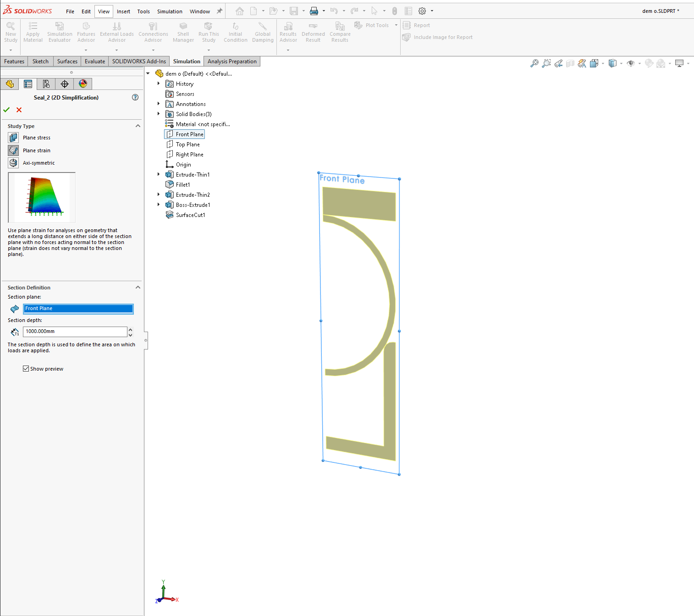The height and width of the screenshot is (616, 694).
Task: Click the red X cancel icon
Action: 19,110
